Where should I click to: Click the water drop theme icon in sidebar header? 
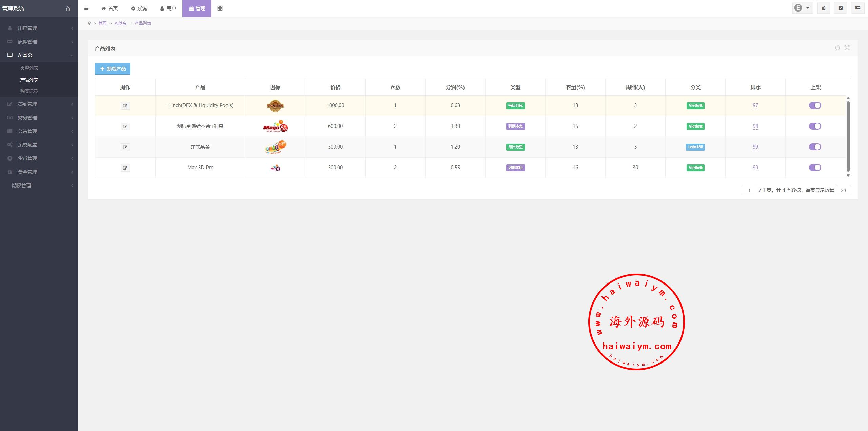click(x=68, y=9)
